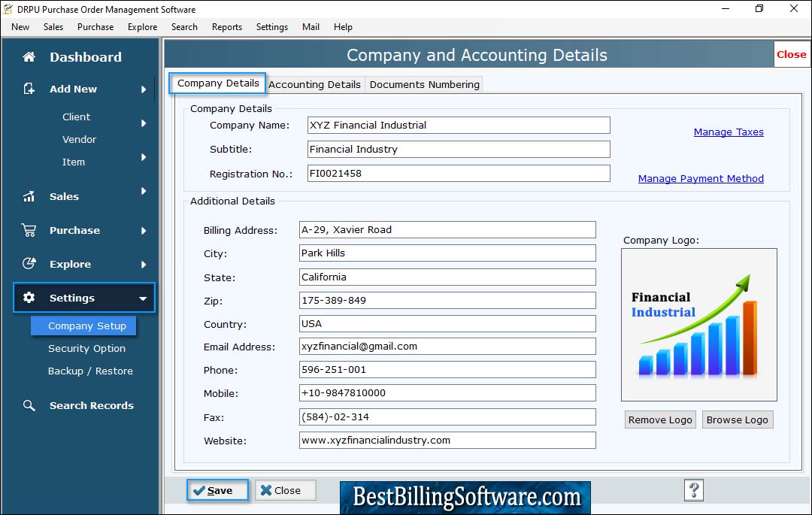Click the State field with California

click(447, 277)
